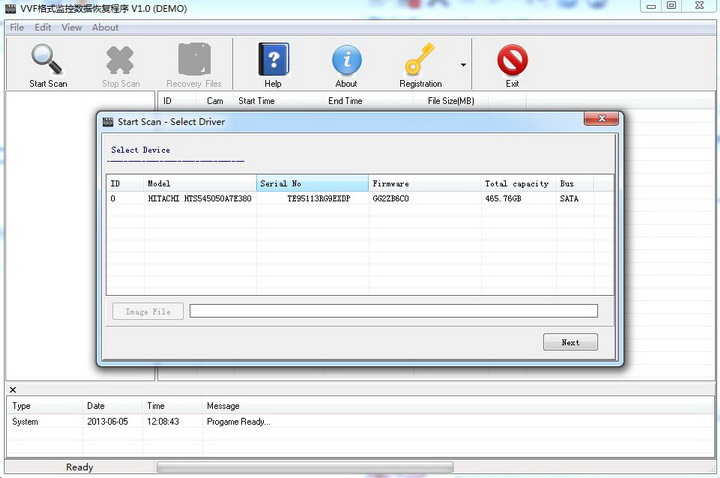Click the Next button in the dialog
Screen dimensions: 720x478
point(570,342)
